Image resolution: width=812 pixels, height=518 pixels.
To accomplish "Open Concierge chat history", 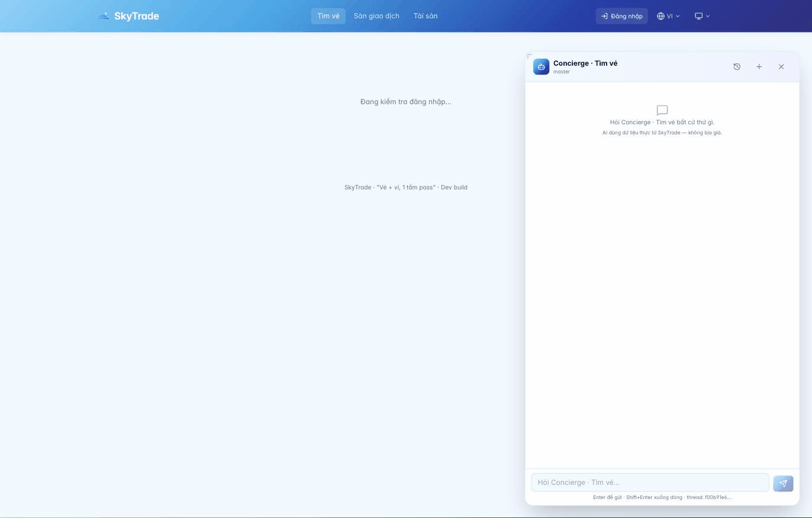I will (x=737, y=67).
